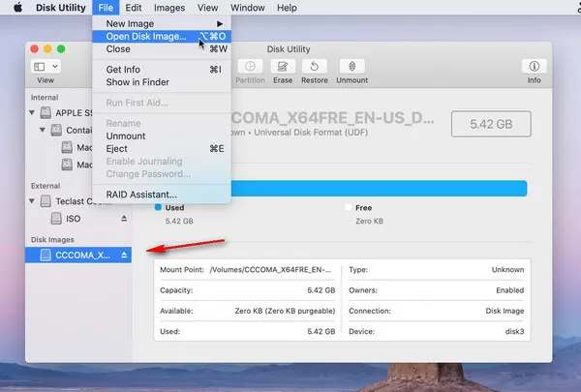Open the View dropdown chevron in toolbar
This screenshot has width=581, height=392.
pyautogui.click(x=55, y=67)
